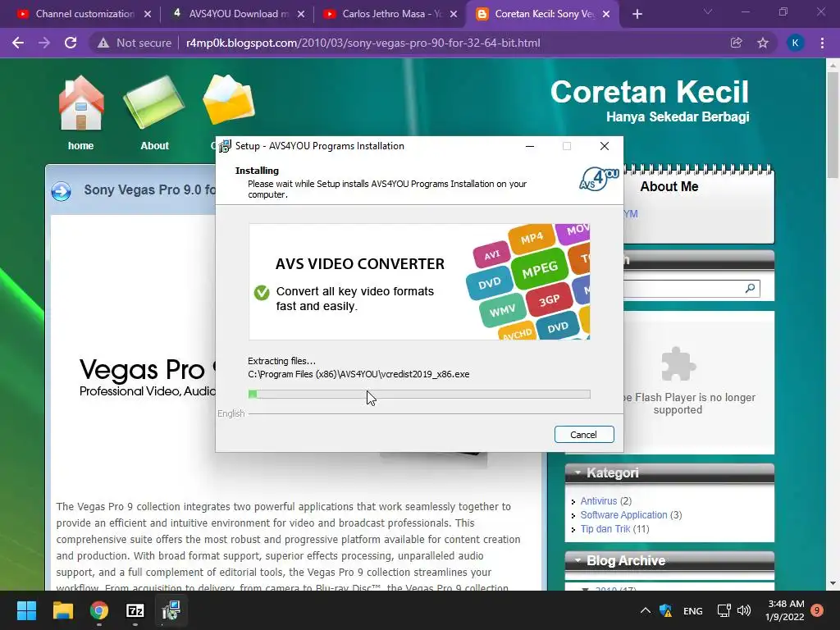This screenshot has width=840, height=630.
Task: Open the About green folder icon
Action: click(154, 103)
